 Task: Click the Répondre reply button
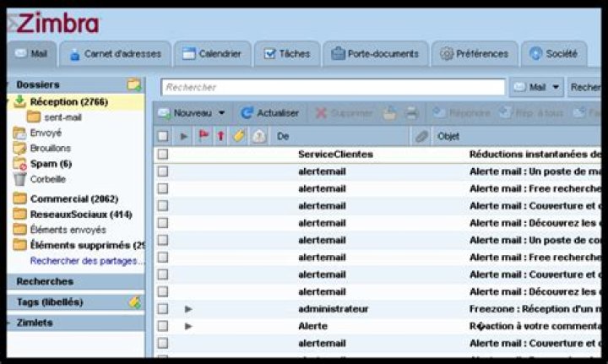coord(461,113)
